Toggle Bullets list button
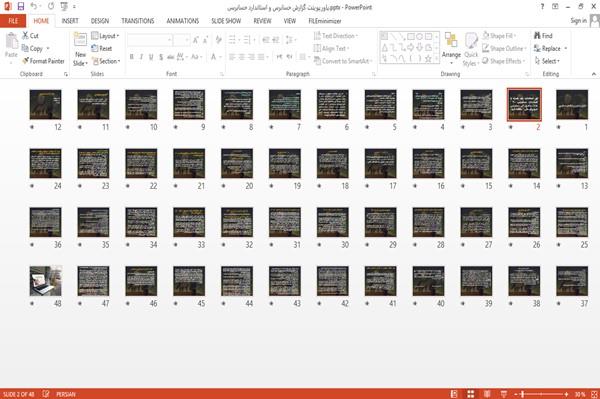Screen dimensions: 600x399 pyautogui.click(x=233, y=40)
